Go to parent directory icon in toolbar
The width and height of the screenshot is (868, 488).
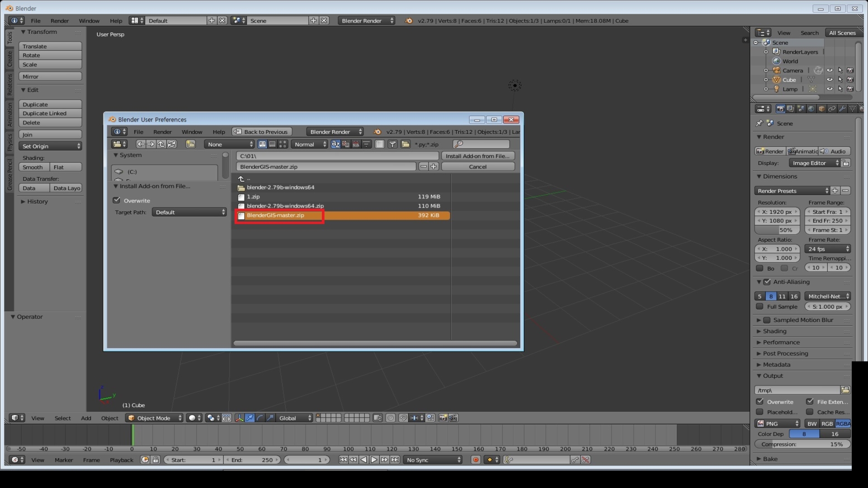tap(161, 144)
